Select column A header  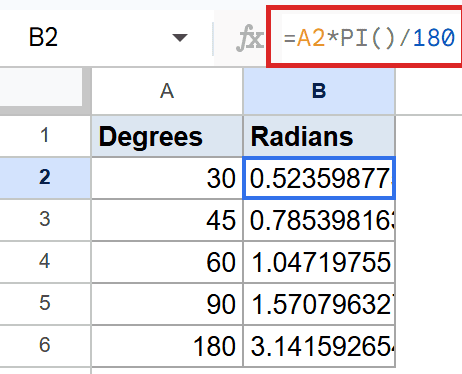[167, 91]
